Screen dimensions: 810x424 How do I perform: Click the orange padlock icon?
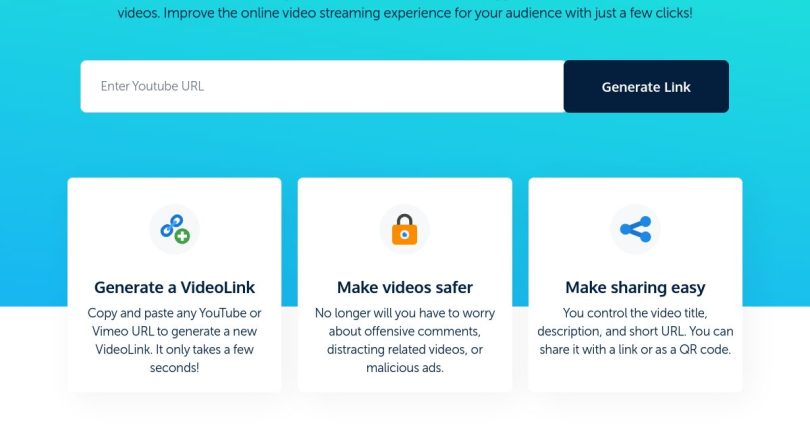tap(404, 230)
